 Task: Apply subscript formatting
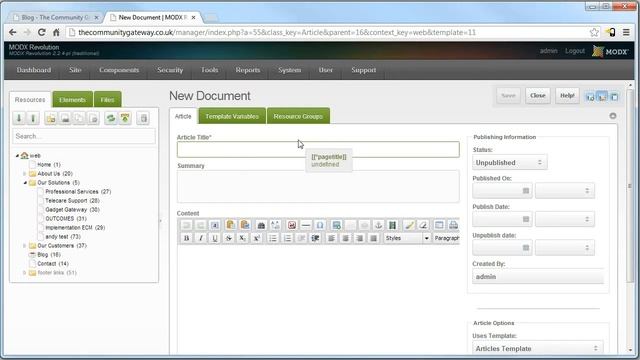(242, 238)
